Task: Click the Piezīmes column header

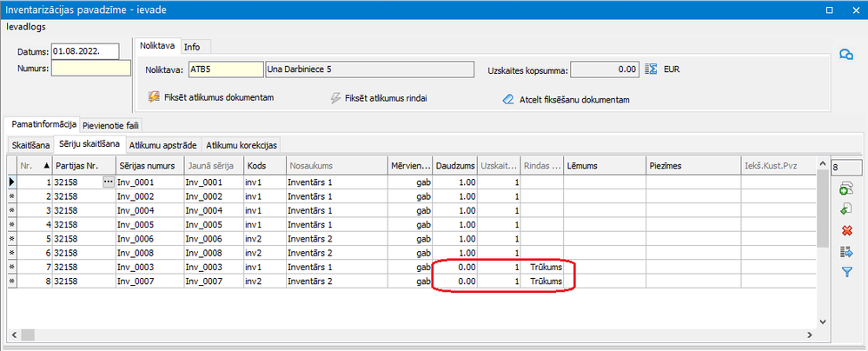Action: (693, 165)
